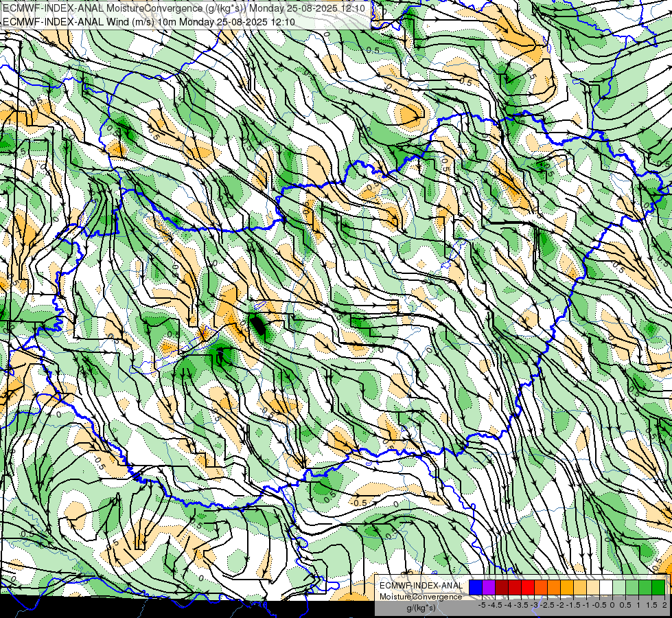Click the '2' legend scale value
Screen dimensions: 672x618
click(664, 605)
